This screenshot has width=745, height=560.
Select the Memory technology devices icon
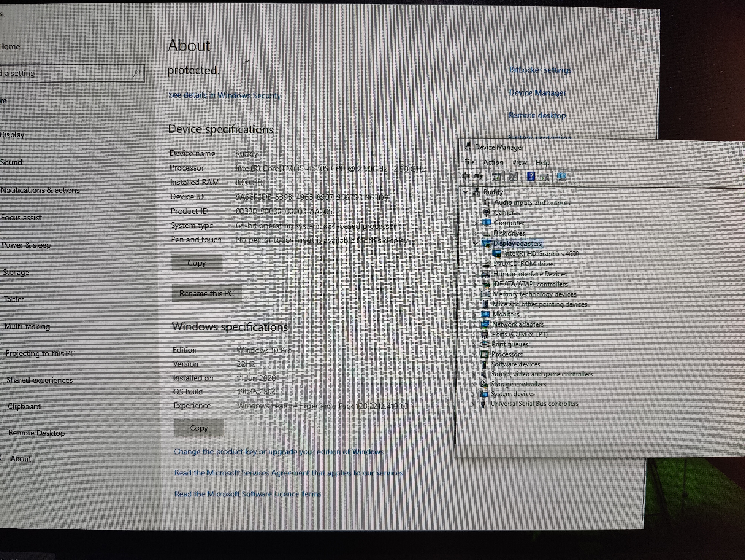point(485,294)
